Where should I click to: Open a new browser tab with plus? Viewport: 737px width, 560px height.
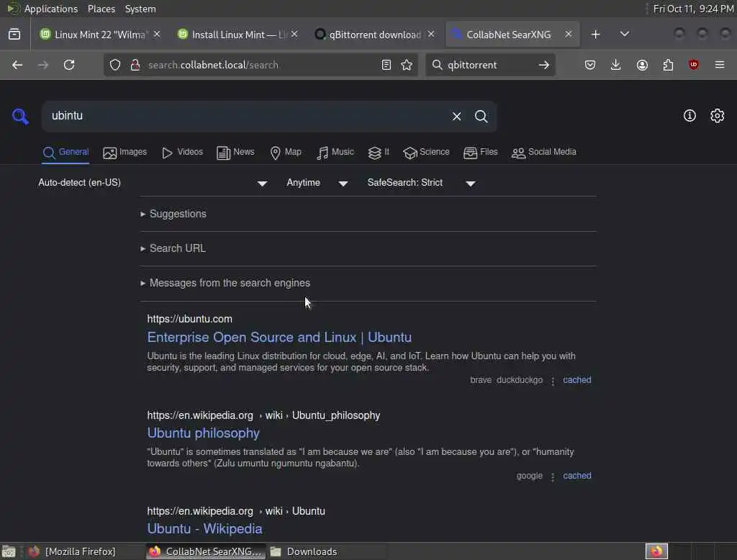coord(595,35)
